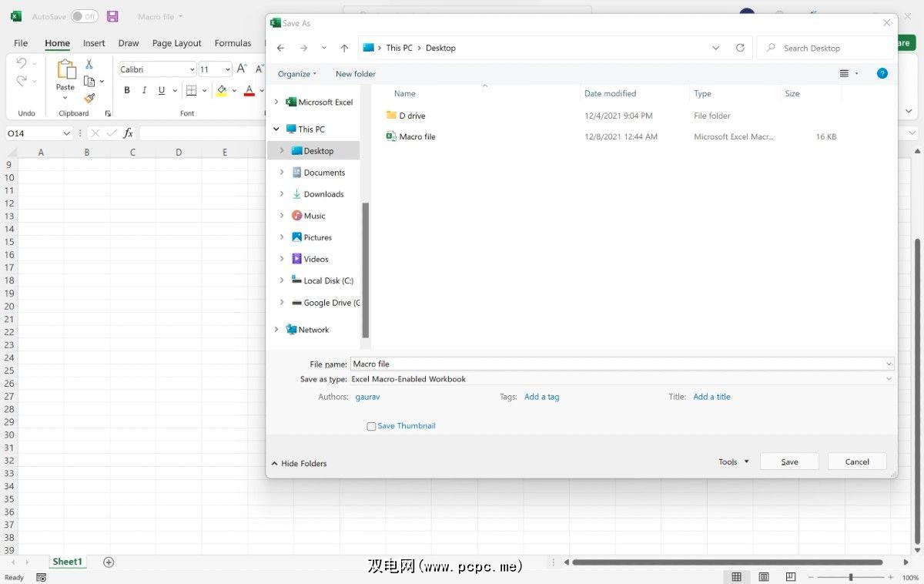The height and width of the screenshot is (584, 924).
Task: Click the Add a tag link
Action: [541, 397]
